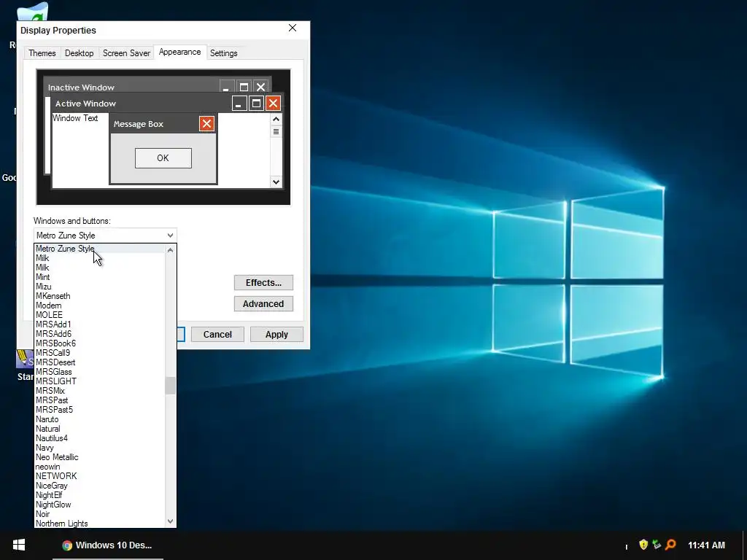
Task: Click the OK button in Message Box preview
Action: click(163, 158)
